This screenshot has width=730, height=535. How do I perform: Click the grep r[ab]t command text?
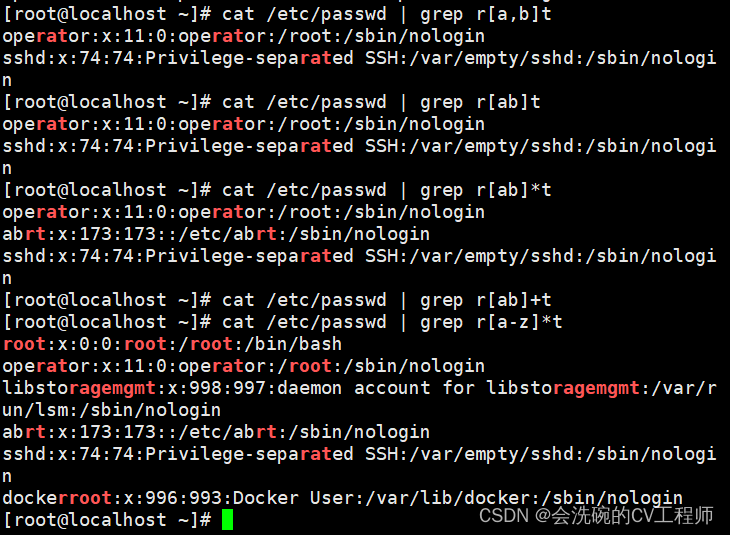480,102
